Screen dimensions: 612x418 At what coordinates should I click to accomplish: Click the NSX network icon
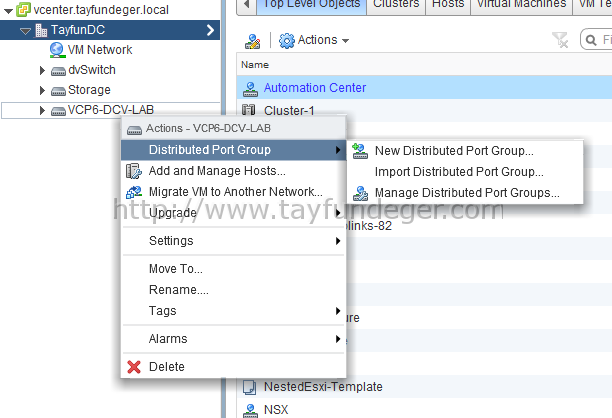click(x=250, y=411)
